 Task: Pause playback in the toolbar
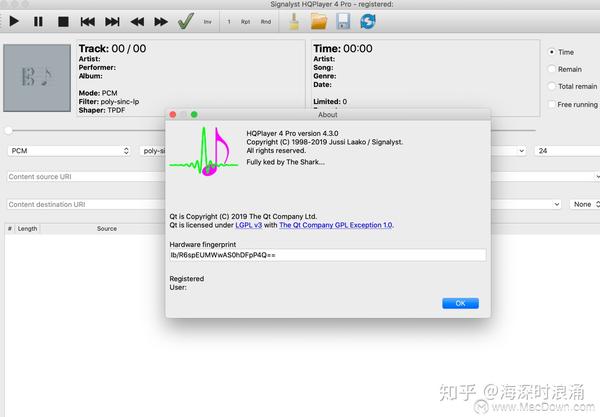(x=38, y=21)
